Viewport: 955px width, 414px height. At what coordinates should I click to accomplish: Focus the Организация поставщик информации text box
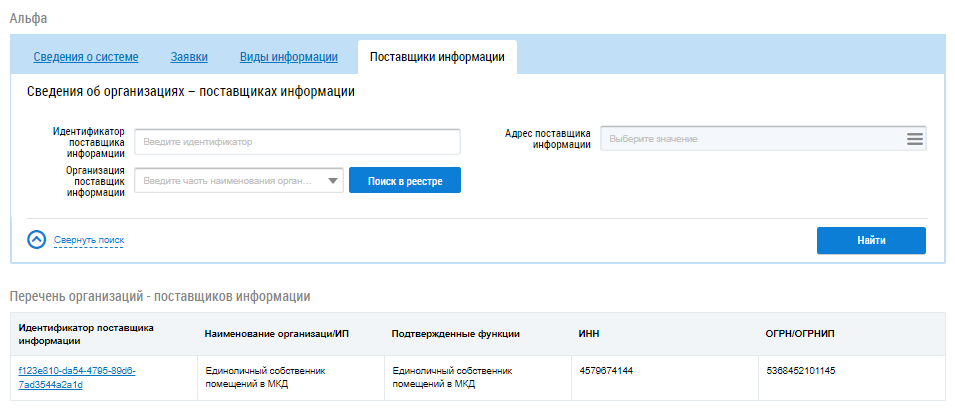point(228,181)
